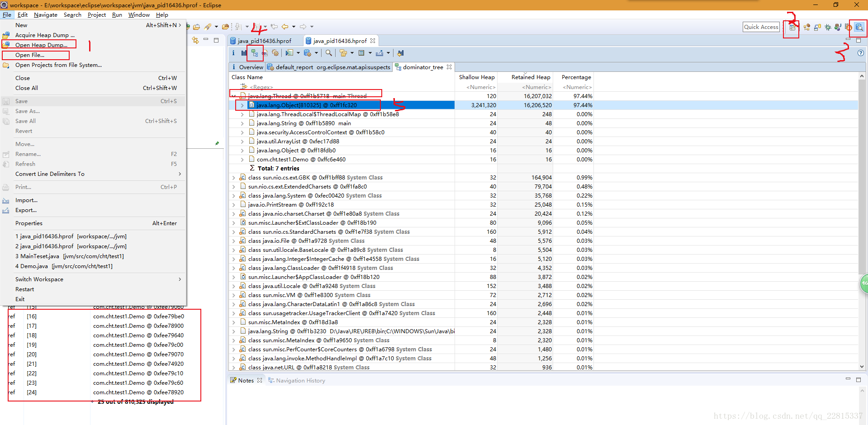Click the export results icon
This screenshot has height=425, width=868.
pos(379,53)
